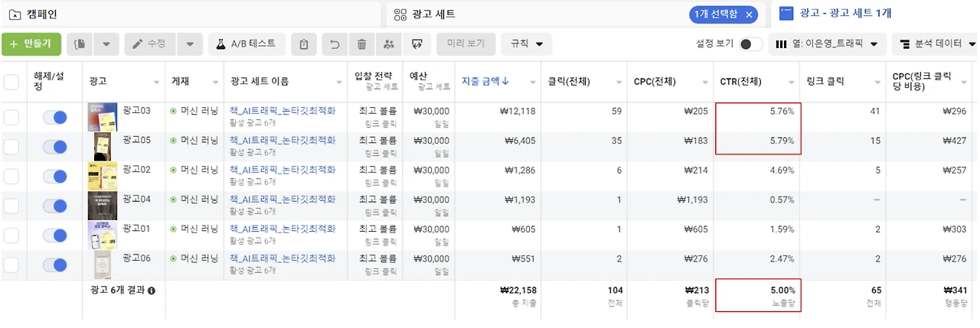Click the duplicate (copy) icon button
980x328 pixels.
click(x=80, y=44)
